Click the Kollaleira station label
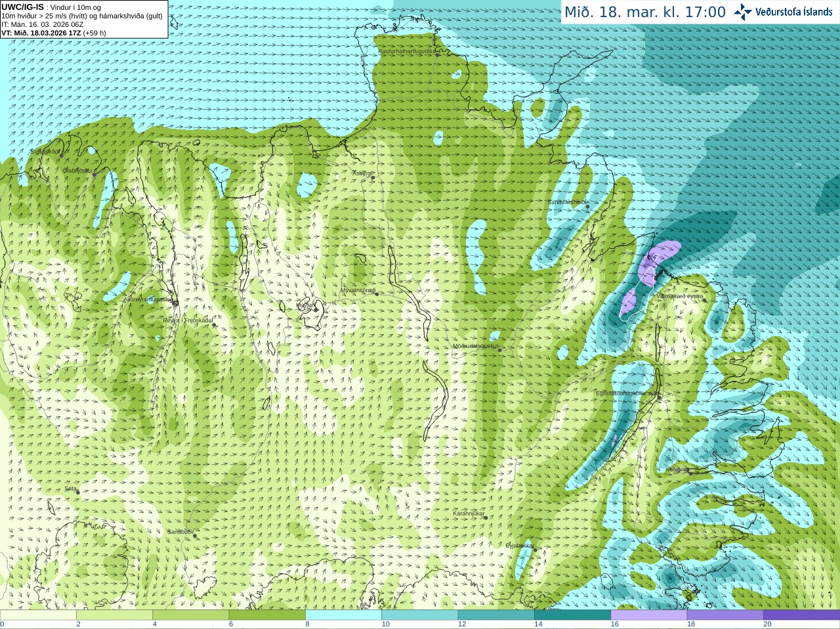The width and height of the screenshot is (840, 629). point(677,469)
